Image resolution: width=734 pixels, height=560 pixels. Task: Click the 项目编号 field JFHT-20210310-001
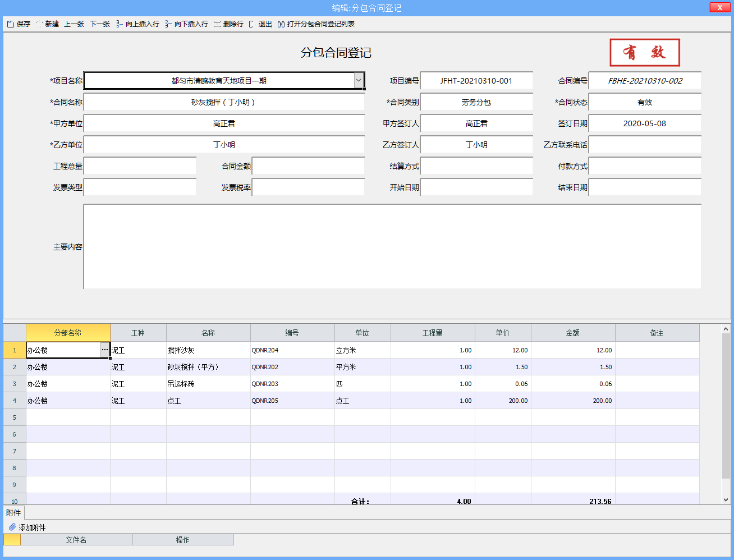[476, 81]
